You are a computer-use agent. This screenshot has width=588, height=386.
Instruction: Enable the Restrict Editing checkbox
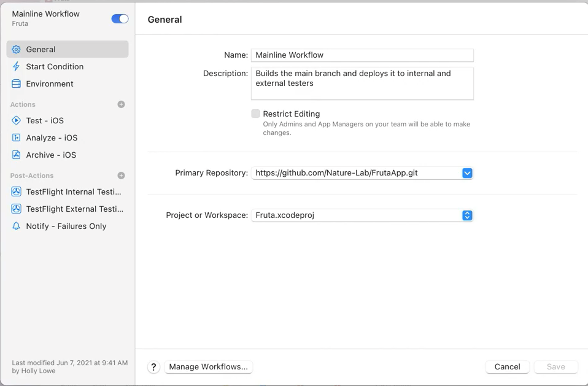[255, 114]
